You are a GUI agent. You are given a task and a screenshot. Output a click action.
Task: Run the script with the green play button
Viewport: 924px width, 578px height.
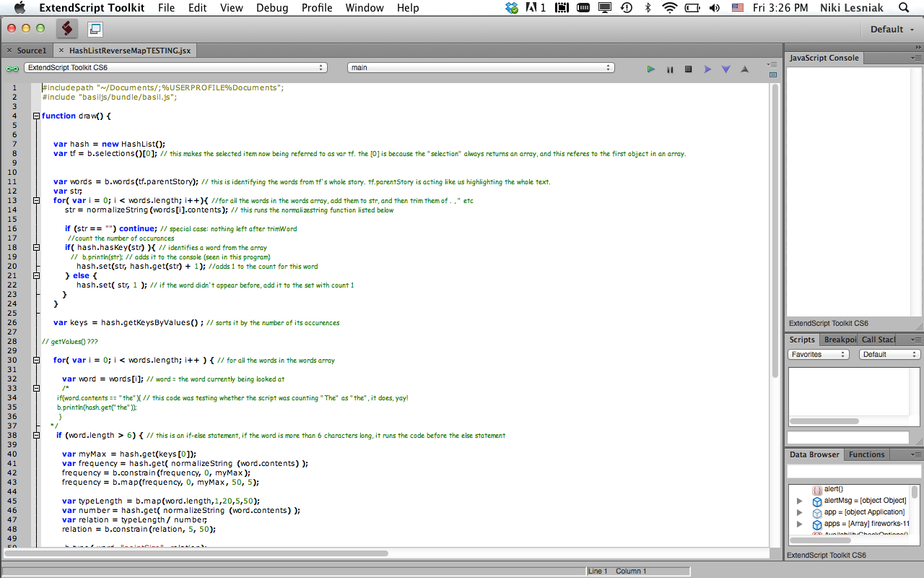(x=650, y=69)
